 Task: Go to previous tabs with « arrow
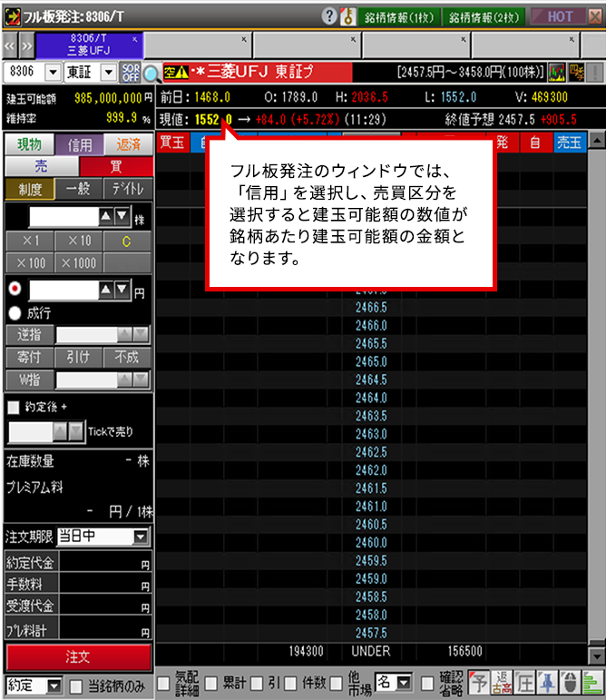[10, 46]
